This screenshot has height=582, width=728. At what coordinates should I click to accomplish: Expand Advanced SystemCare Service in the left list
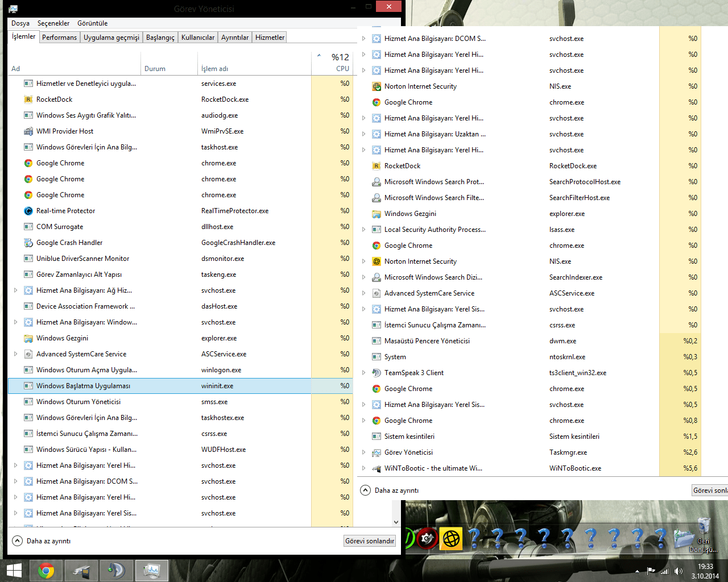coord(16,354)
